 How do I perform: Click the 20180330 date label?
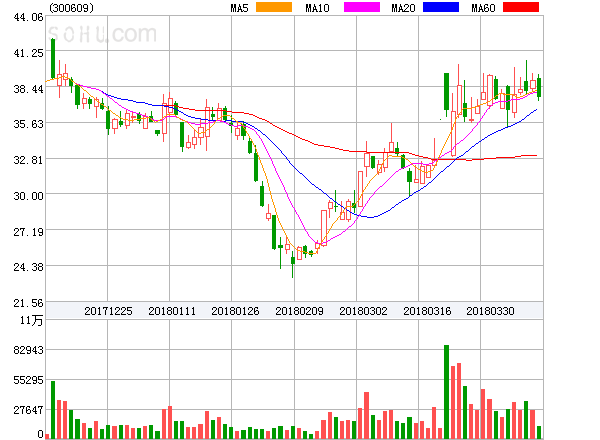pos(490,311)
